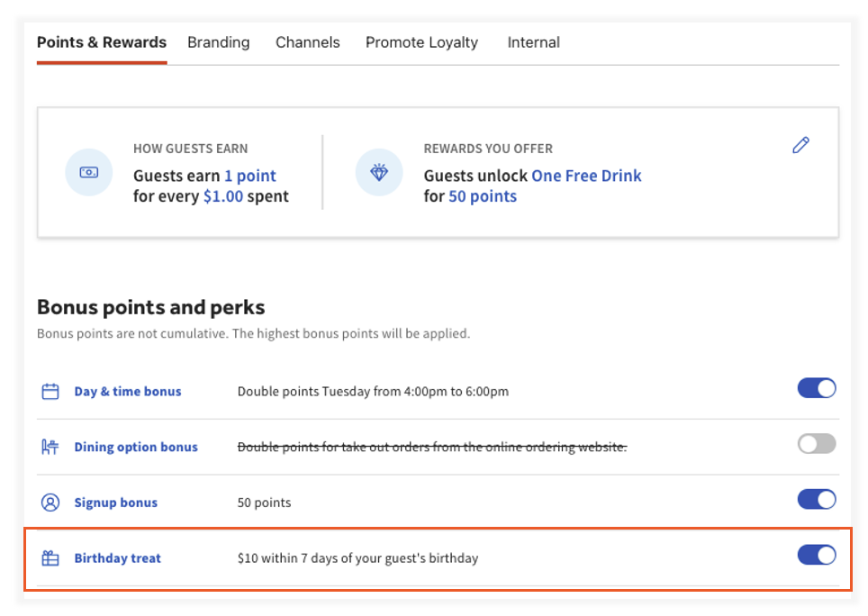Viewport: 868px width, 616px height.
Task: Click the dining table icon beside Dining option bonus
Action: point(49,447)
